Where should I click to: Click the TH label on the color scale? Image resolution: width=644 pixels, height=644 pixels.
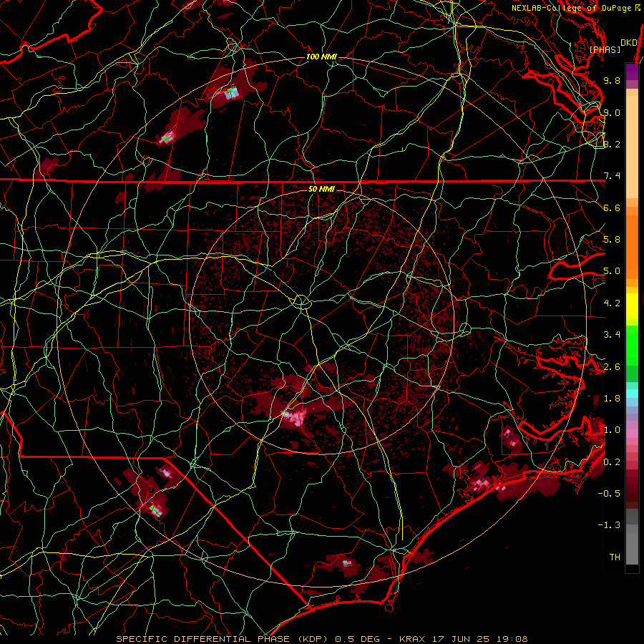(x=615, y=557)
